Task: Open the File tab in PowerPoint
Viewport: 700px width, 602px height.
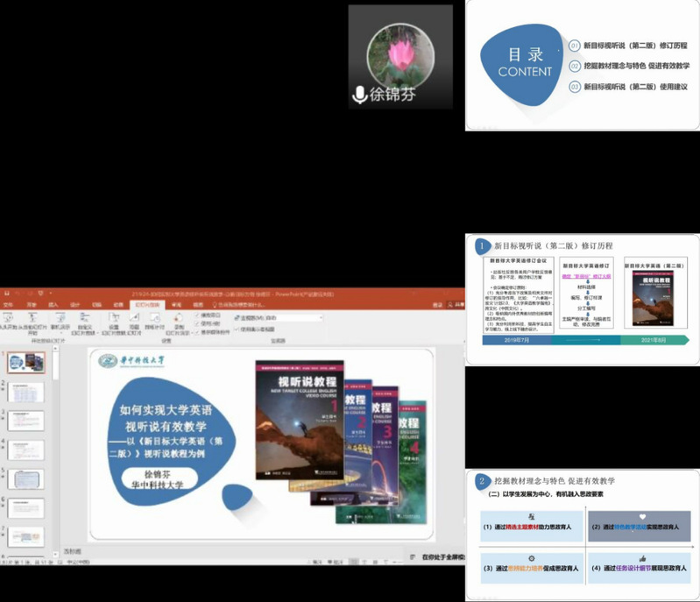Action: (8, 305)
